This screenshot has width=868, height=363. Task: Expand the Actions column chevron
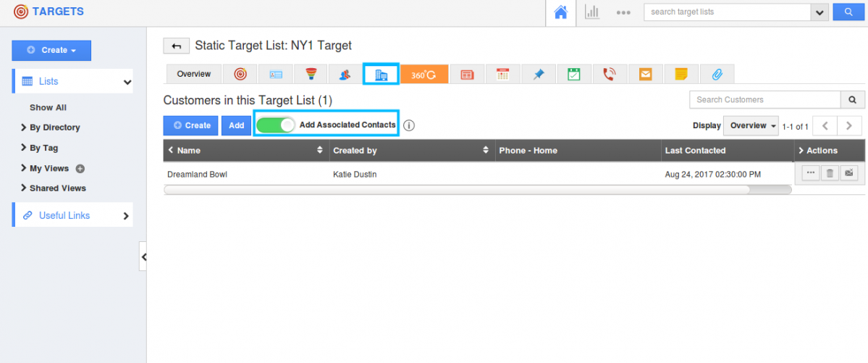pyautogui.click(x=801, y=151)
